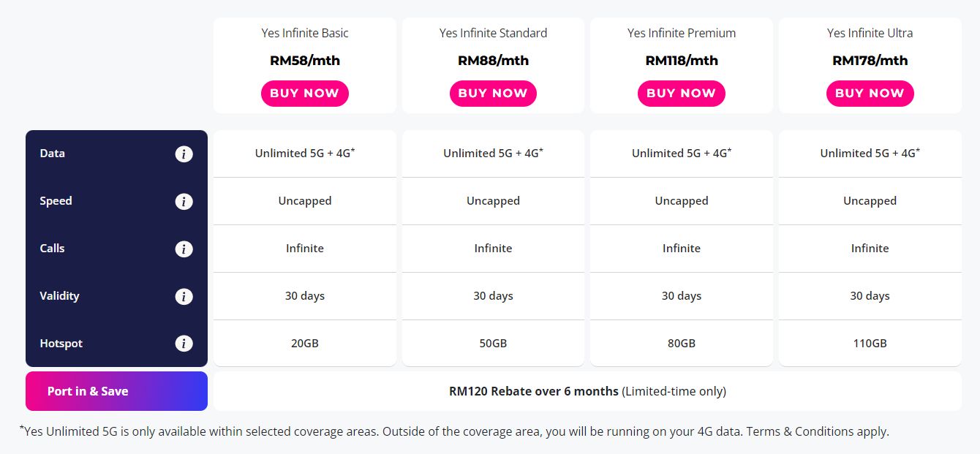
Task: Click the Infinite calls cell under Standard
Action: (493, 249)
